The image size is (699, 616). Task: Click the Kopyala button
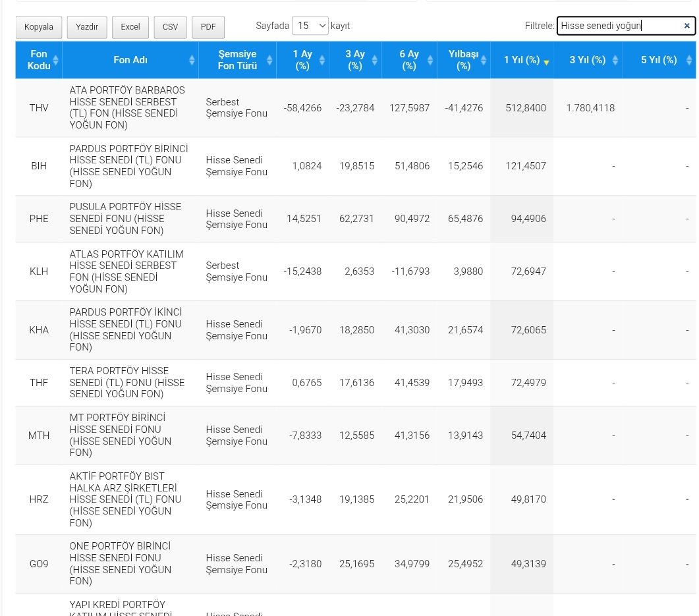[39, 27]
